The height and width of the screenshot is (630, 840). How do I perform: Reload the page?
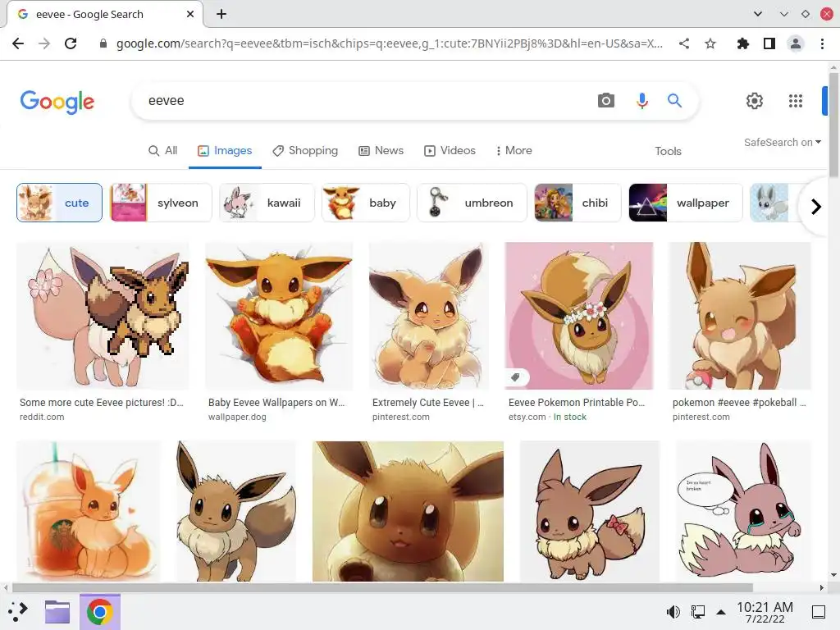click(71, 43)
